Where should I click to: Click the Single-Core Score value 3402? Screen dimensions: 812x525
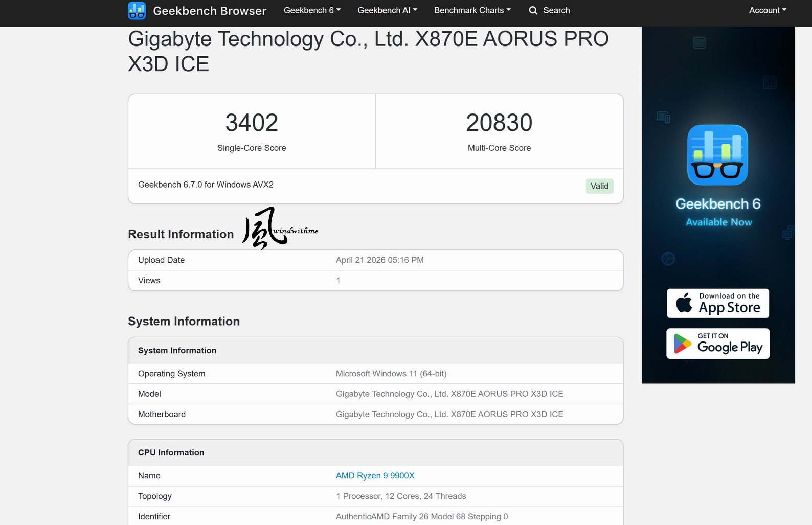pos(252,123)
